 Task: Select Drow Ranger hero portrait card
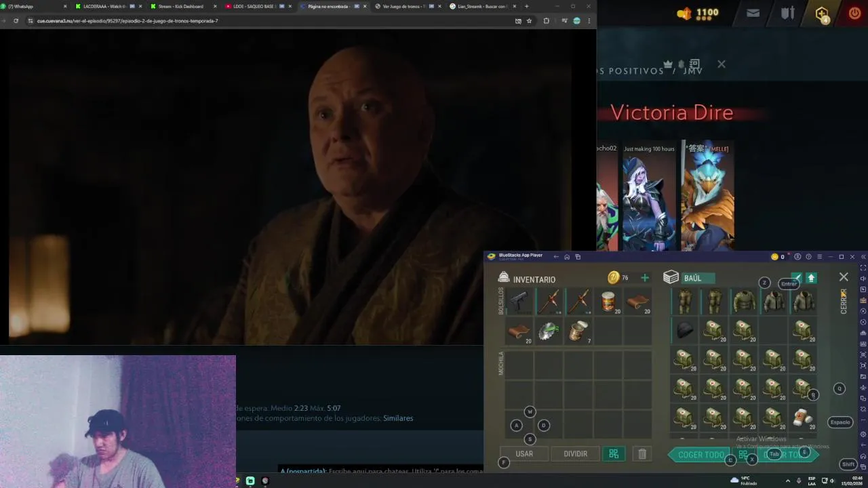(x=649, y=197)
